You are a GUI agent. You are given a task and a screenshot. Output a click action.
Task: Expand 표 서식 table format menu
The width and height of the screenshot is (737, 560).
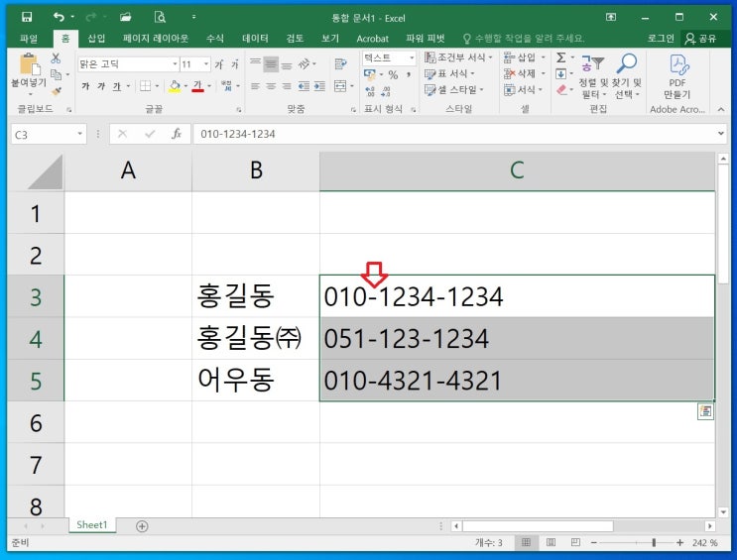450,73
